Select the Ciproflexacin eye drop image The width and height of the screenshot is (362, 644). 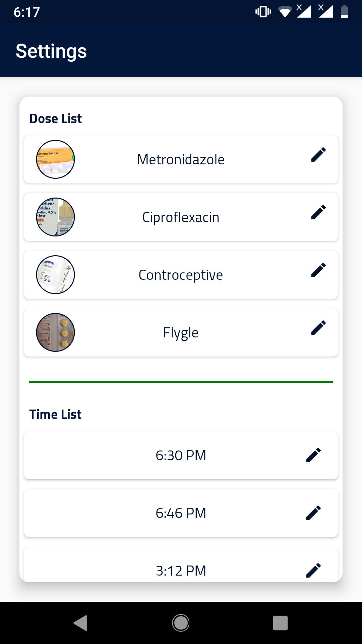[55, 217]
